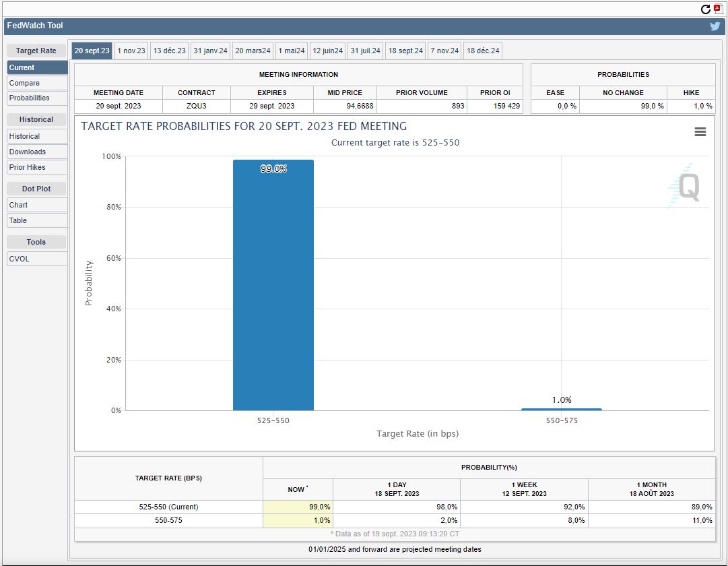Image resolution: width=728 pixels, height=566 pixels.
Task: Click the 1 Week 8,0% cell
Action: tap(524, 520)
